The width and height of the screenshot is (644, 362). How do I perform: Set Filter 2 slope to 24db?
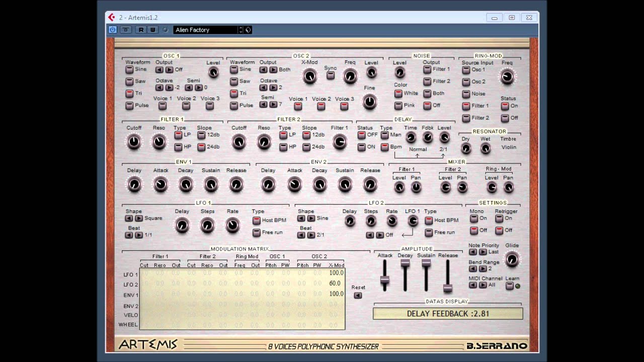coord(306,147)
